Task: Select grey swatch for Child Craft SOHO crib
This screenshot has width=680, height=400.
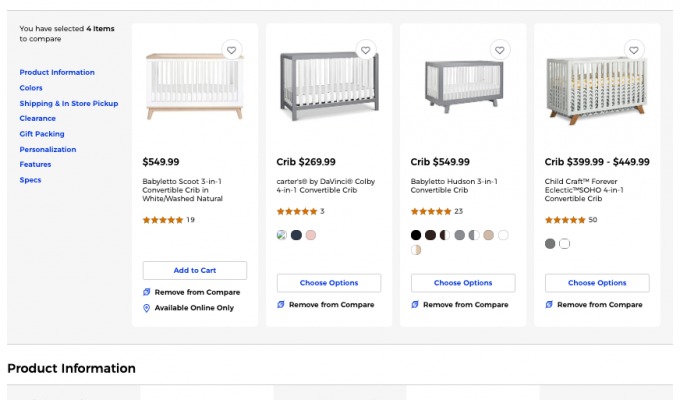Action: click(x=550, y=243)
